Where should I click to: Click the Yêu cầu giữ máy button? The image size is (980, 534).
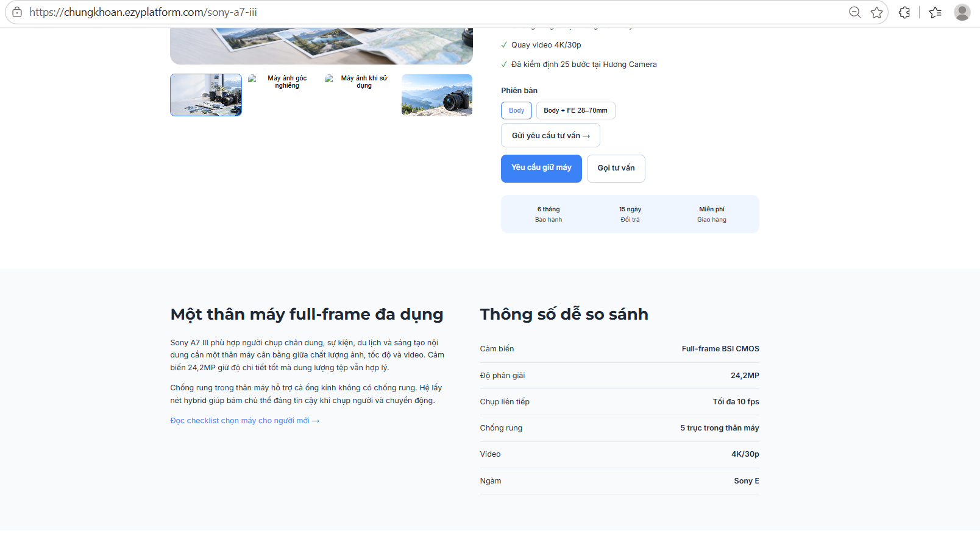(541, 168)
